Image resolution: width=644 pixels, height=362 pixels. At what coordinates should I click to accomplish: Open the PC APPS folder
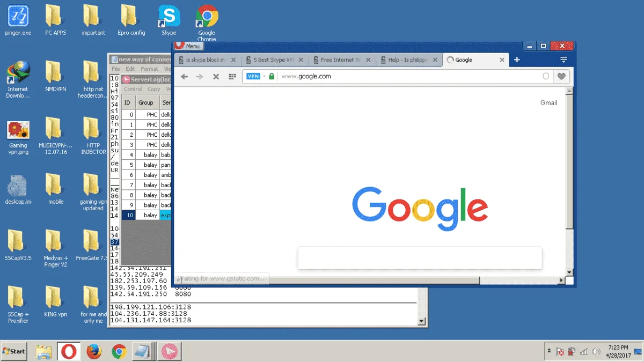(55, 20)
